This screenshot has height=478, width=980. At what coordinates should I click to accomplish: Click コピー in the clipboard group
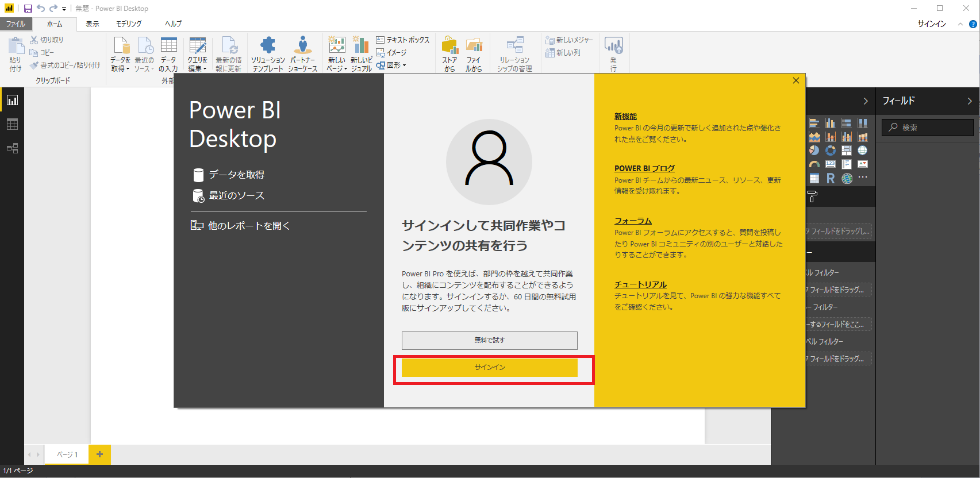tap(41, 52)
